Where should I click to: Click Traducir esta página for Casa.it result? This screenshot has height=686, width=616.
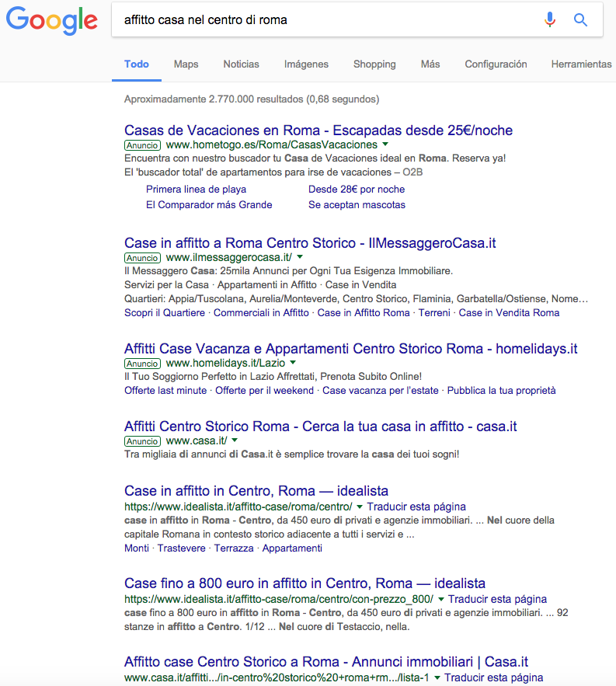click(x=494, y=677)
